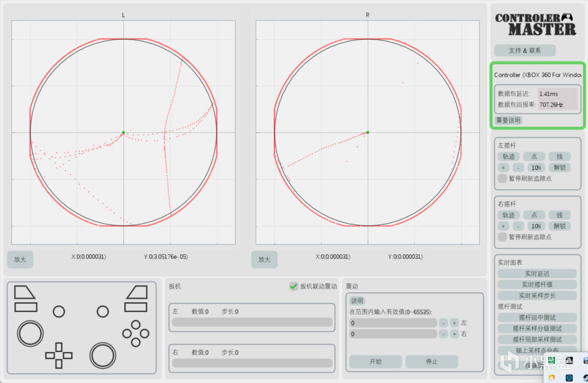Click the left stick circle in controller diagram
This screenshot has width=588, height=383.
tap(30, 333)
